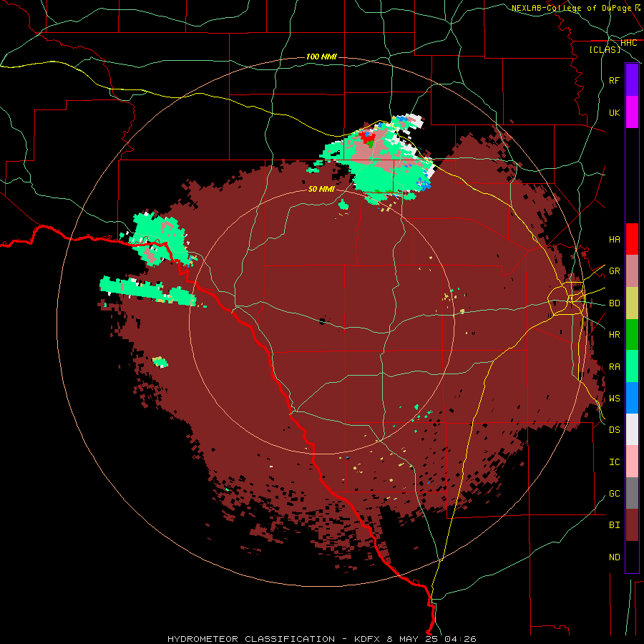Click the 50 NMI range ring label
This screenshot has width=644, height=644.
click(x=321, y=189)
